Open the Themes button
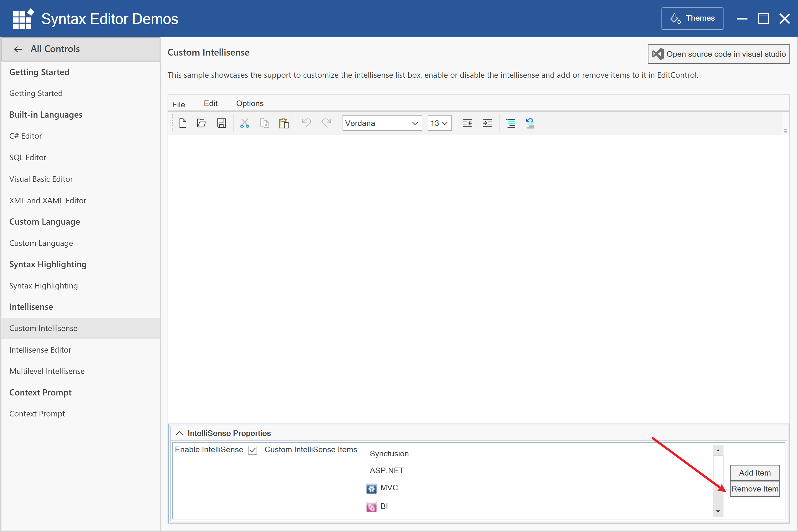The width and height of the screenshot is (798, 532). tap(692, 18)
